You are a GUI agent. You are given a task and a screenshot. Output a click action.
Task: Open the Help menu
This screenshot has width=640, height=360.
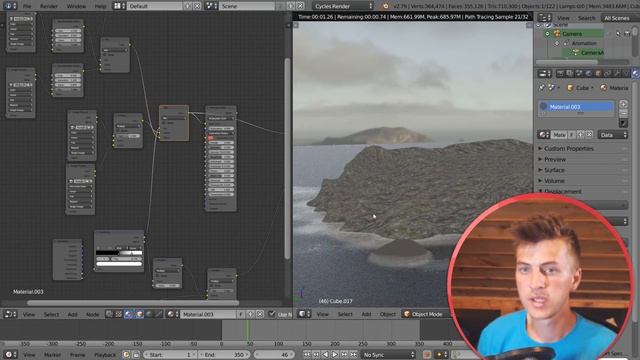100,6
